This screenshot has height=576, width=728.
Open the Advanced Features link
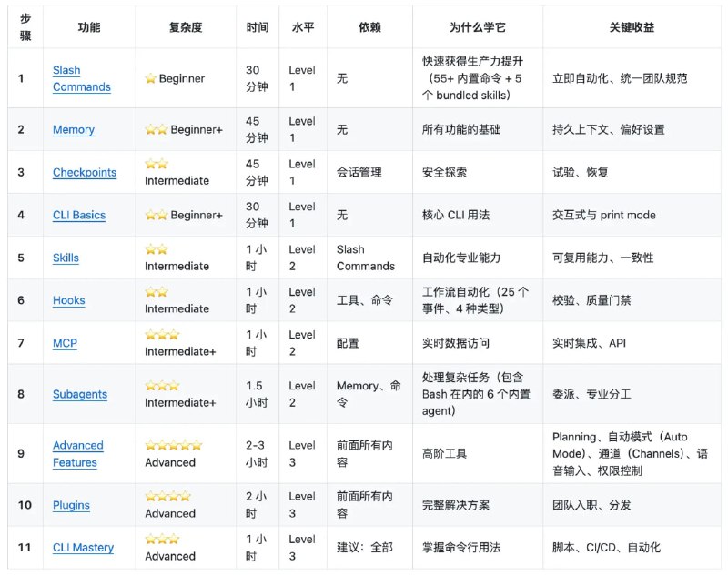pyautogui.click(x=77, y=454)
